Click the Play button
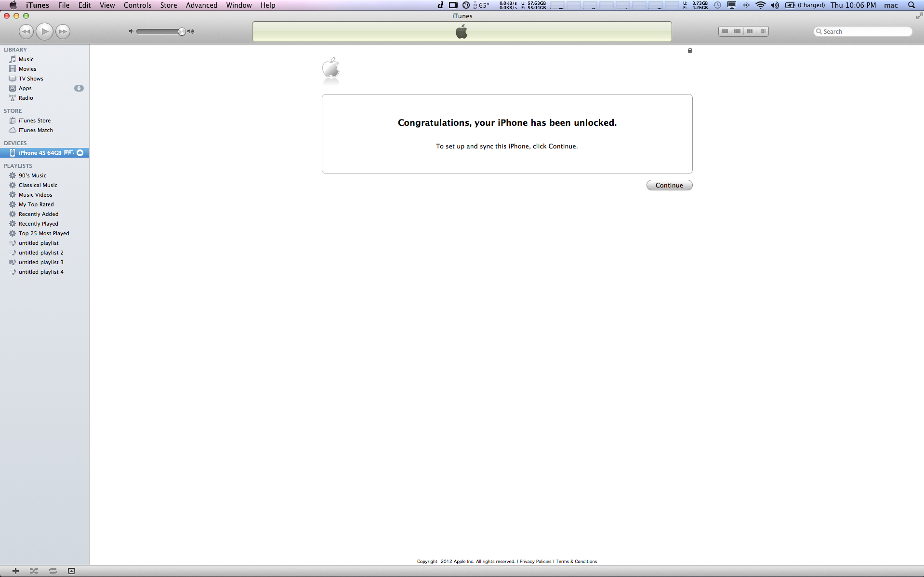Screen dimensions: 924x577 click(x=44, y=31)
